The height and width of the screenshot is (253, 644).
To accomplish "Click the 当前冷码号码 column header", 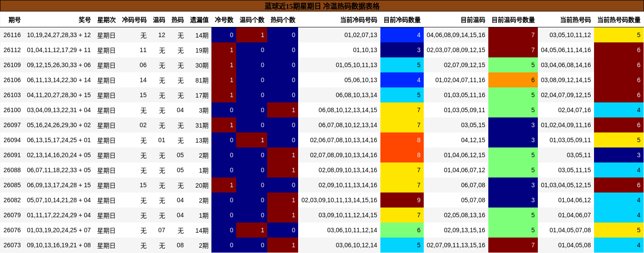I will pyautogui.click(x=359, y=20).
